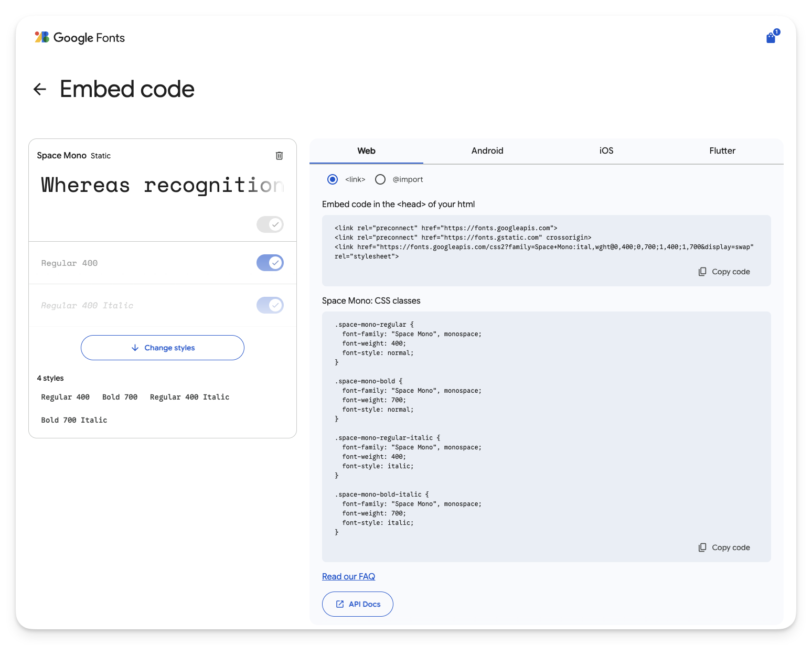Click the Google Fonts logo
Image resolution: width=812 pixels, height=645 pixels.
point(80,37)
